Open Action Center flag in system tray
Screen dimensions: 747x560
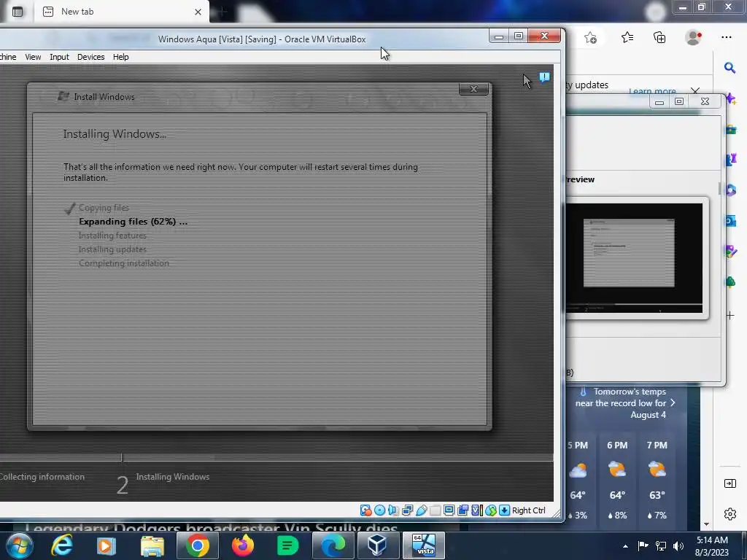pyautogui.click(x=643, y=545)
